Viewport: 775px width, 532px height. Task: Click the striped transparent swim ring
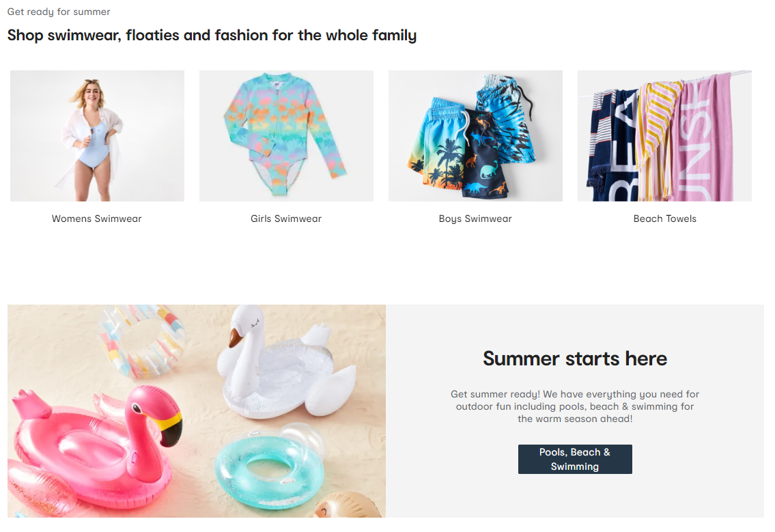point(141,340)
